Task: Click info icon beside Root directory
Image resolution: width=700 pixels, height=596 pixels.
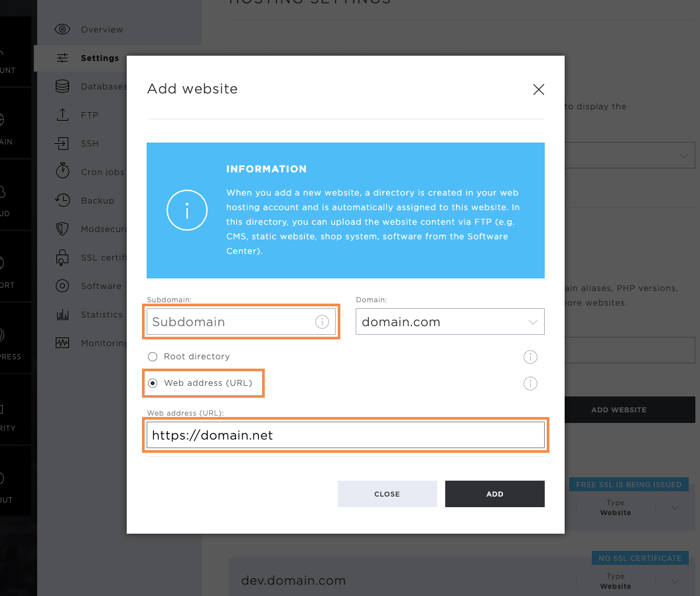Action: pyautogui.click(x=530, y=357)
